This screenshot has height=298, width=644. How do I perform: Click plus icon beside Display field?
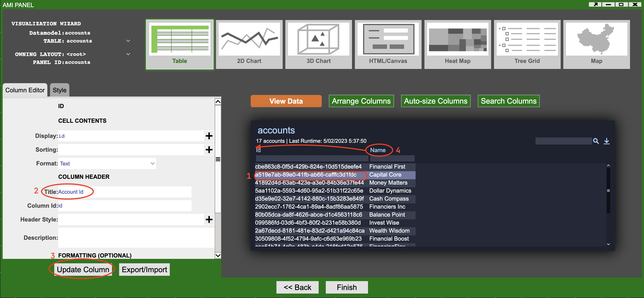(209, 136)
